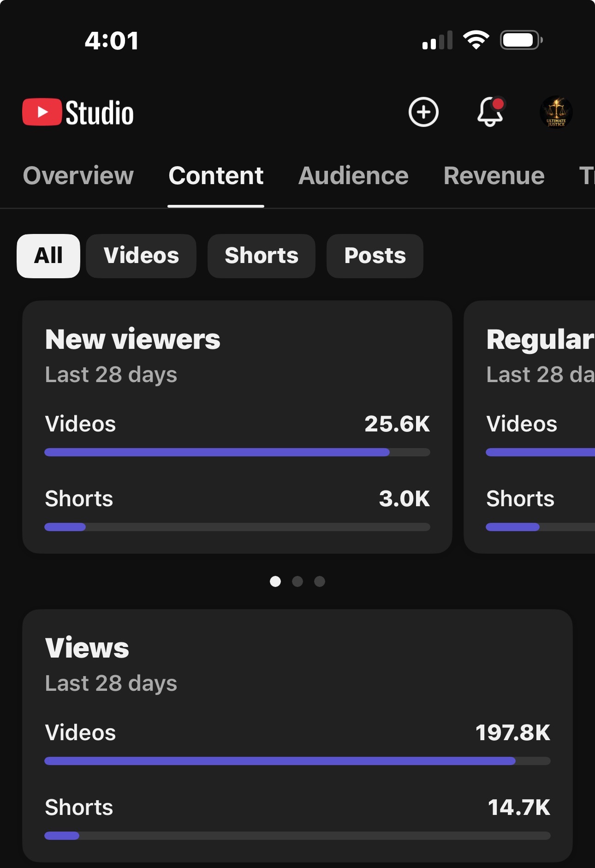Select the Shorts filter chip

point(262,256)
